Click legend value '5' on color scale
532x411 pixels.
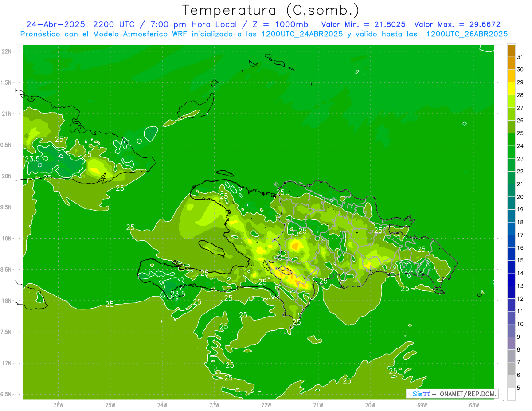519,387
